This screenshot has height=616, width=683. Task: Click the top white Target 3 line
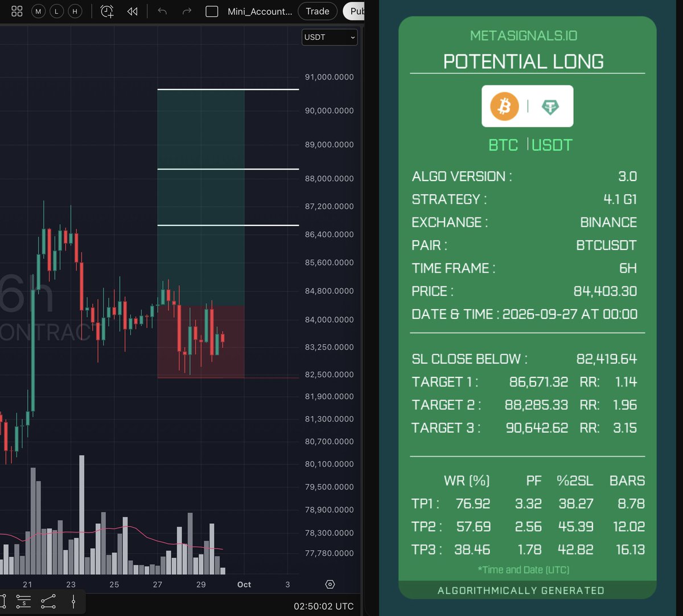pyautogui.click(x=228, y=89)
